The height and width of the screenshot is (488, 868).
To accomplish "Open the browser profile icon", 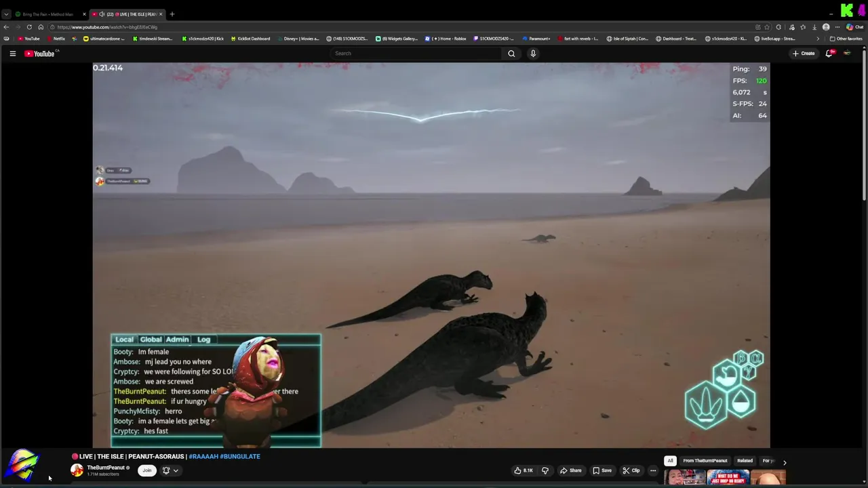I will click(826, 27).
